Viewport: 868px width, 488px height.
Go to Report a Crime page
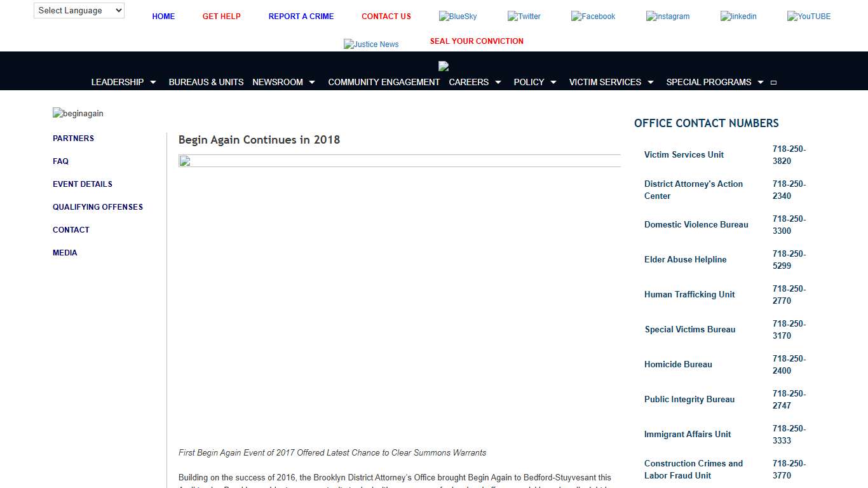301,17
